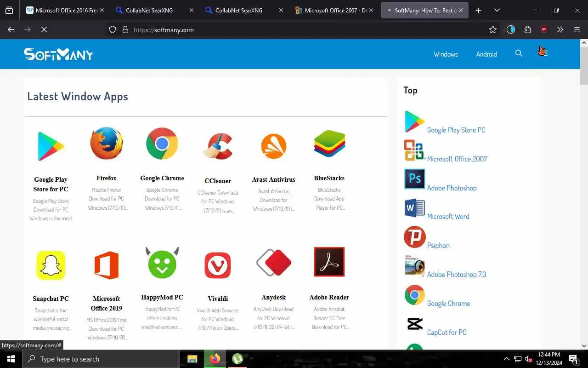
Task: Switch to the first CollabNet SearXNG tab
Action: coord(155,10)
